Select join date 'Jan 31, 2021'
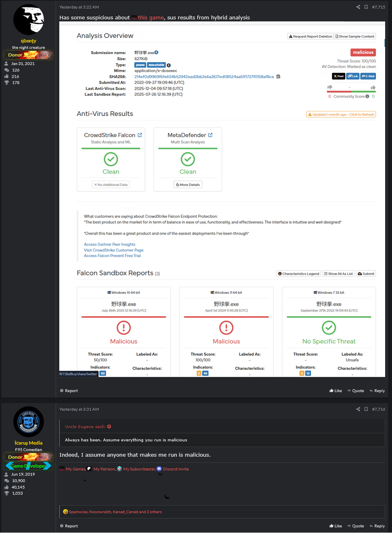The image size is (392, 533). pyautogui.click(x=23, y=63)
